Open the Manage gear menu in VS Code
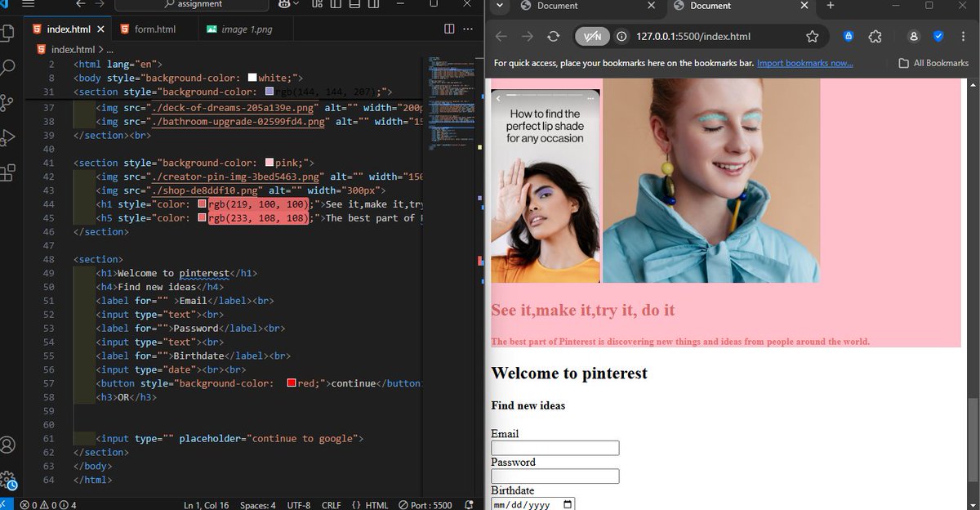This screenshot has height=510, width=980. coord(8,479)
